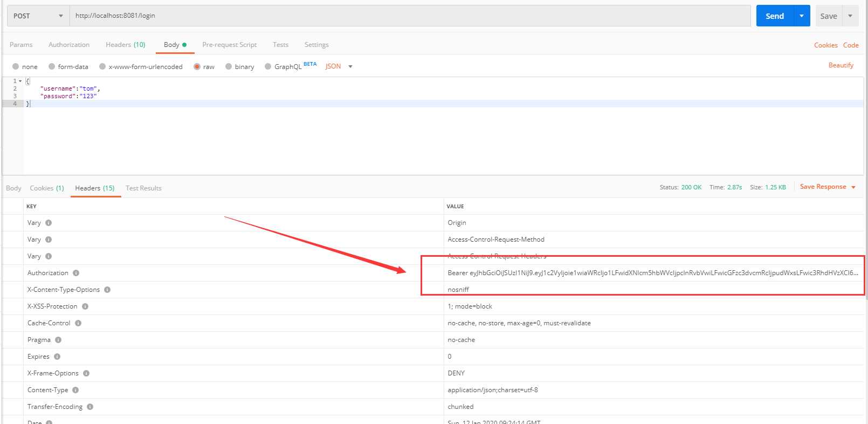The image size is (868, 424).
Task: Click info icon next to X-Content-Type-Options
Action: click(107, 290)
